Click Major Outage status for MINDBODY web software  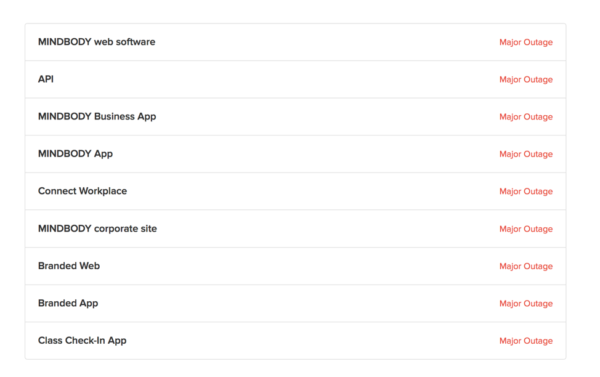[x=526, y=42]
